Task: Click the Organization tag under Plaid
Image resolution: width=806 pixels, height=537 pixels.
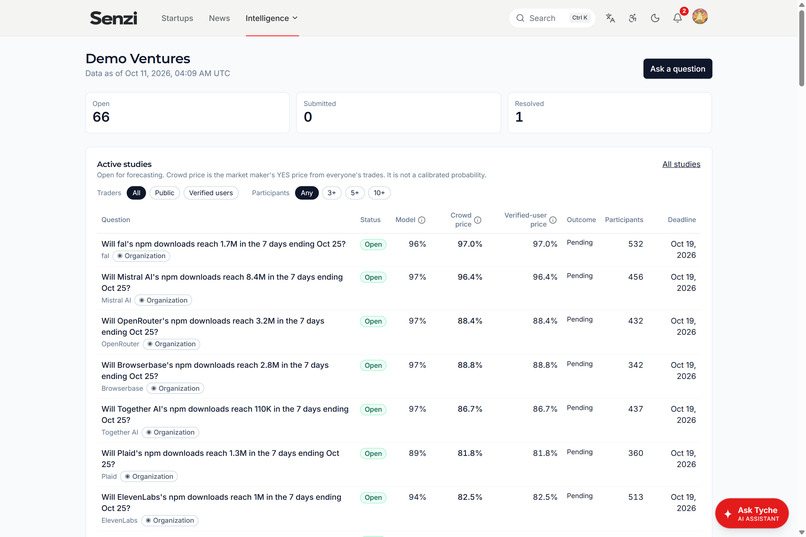Action: tap(149, 476)
